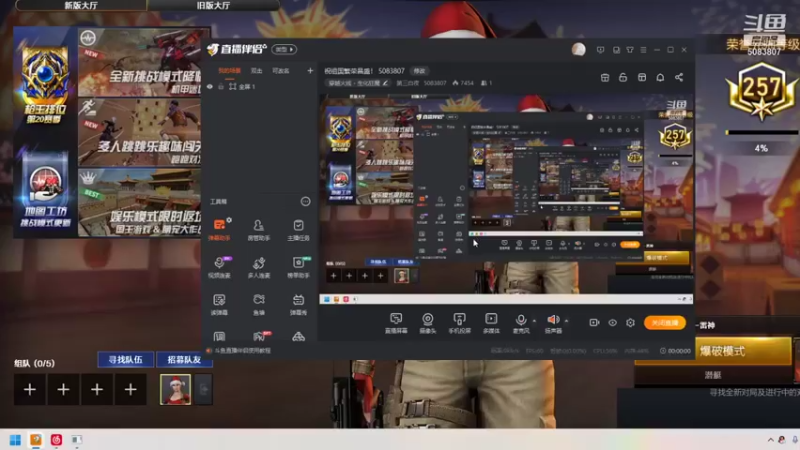Open settings gear next to stop-stream button
The image size is (800, 450).
pyautogui.click(x=630, y=322)
